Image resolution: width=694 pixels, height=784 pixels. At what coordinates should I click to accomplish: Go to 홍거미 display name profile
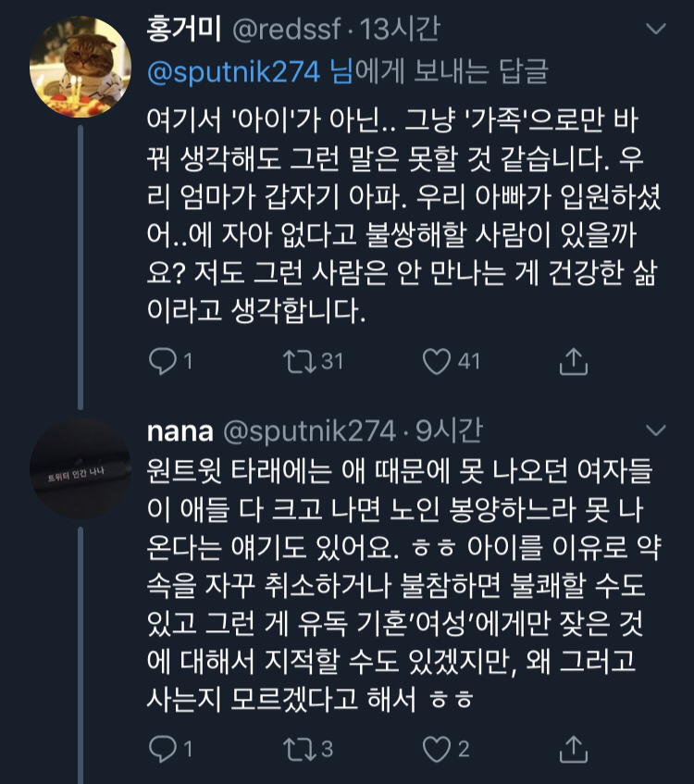tap(183, 30)
